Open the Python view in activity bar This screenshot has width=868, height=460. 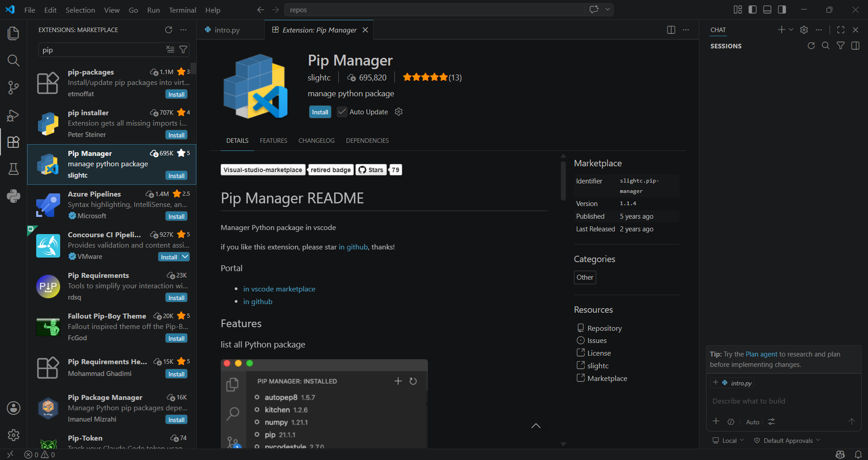coord(14,196)
